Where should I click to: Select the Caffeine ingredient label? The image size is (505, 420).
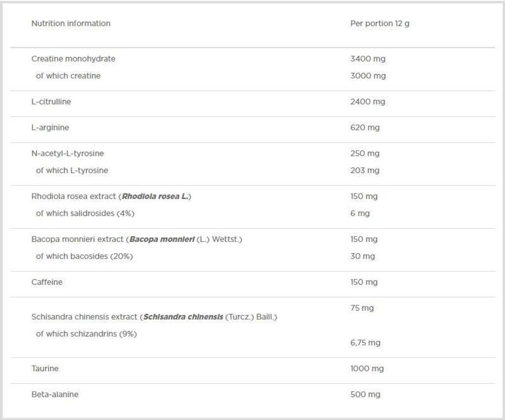tap(47, 282)
